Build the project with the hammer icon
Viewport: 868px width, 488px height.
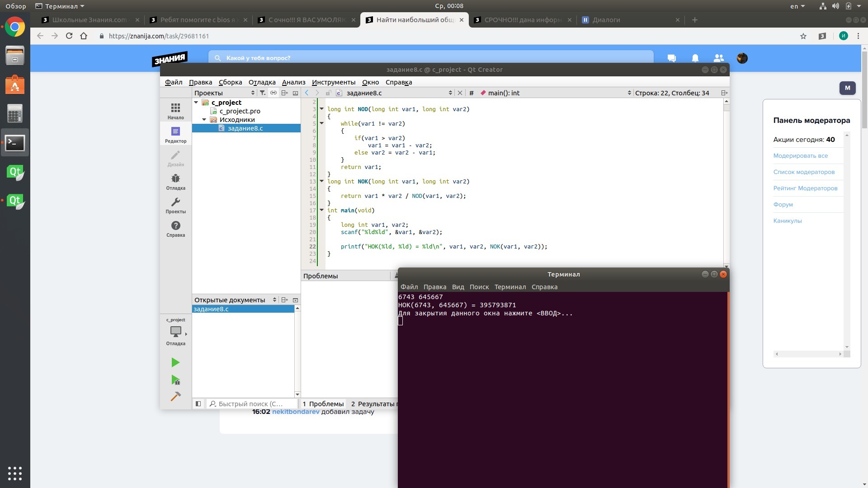coord(175,396)
